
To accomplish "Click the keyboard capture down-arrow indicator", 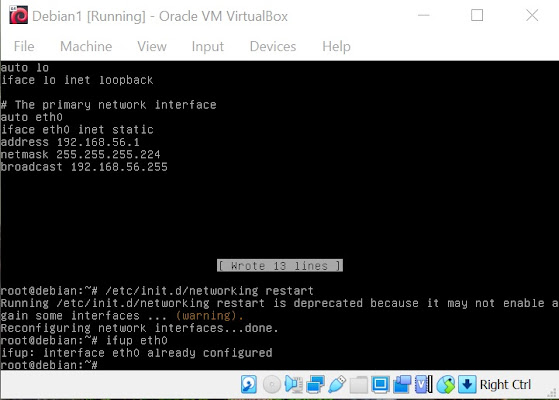I will (x=467, y=385).
